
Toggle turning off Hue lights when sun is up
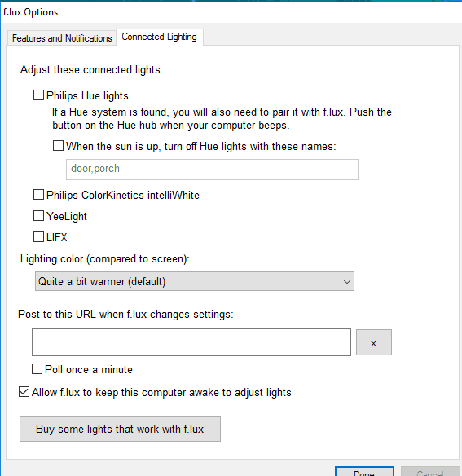point(59,146)
